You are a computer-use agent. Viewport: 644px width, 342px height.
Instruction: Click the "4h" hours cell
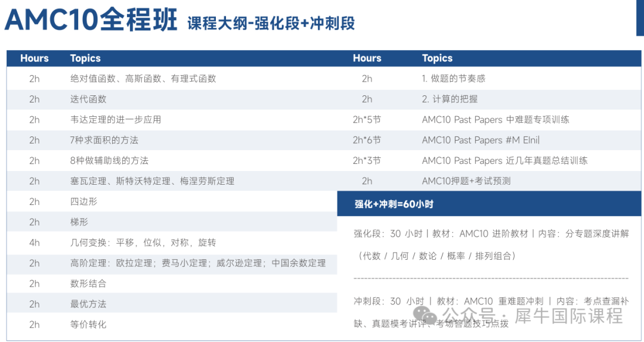coord(35,242)
